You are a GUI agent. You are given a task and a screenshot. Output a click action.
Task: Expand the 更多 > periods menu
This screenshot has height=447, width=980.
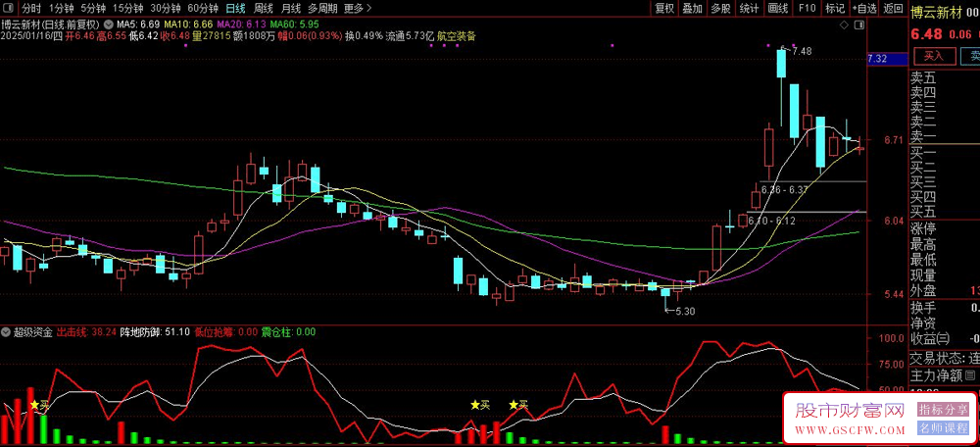click(x=358, y=8)
